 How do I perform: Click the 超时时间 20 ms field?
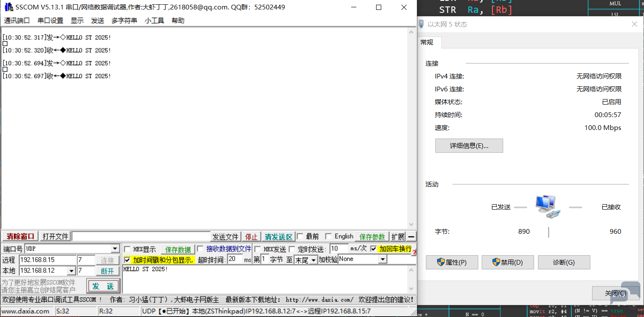point(235,259)
